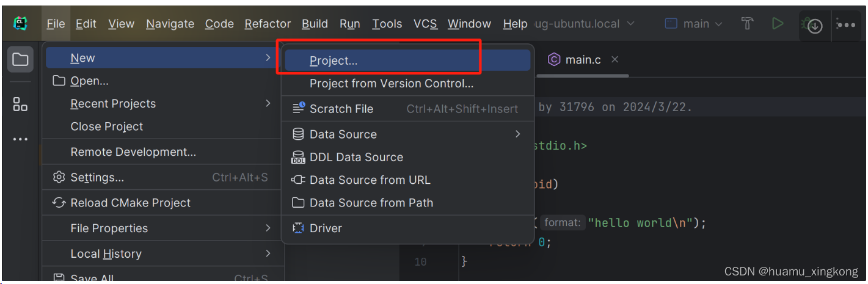Open the Project tool window folder icon

(x=20, y=59)
